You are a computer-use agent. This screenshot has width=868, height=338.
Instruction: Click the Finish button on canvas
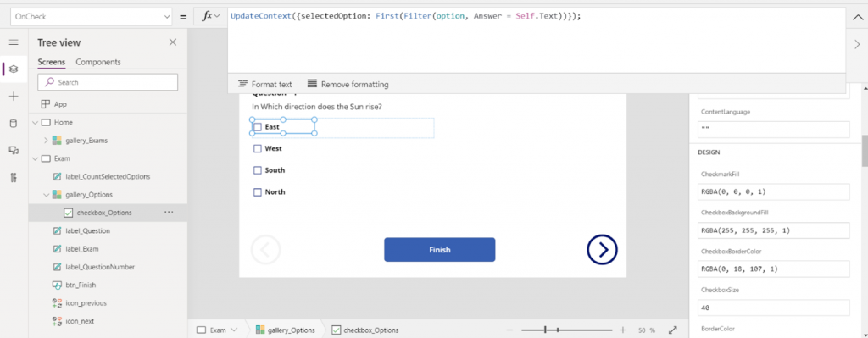tap(440, 250)
